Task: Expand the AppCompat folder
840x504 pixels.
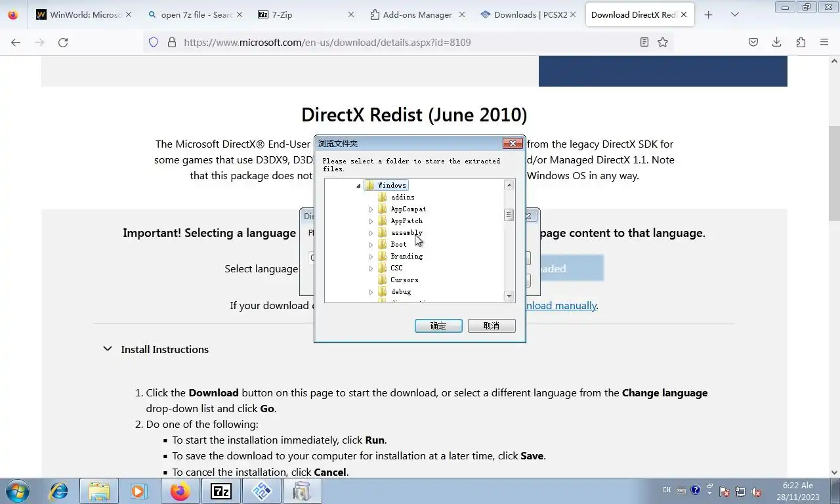Action: coord(371,209)
